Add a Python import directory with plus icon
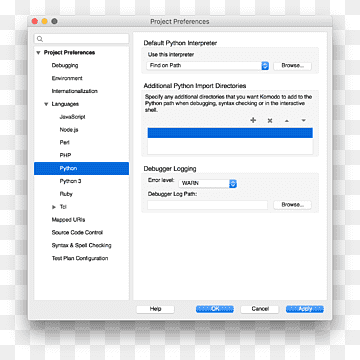360x360 pixels. click(x=253, y=120)
